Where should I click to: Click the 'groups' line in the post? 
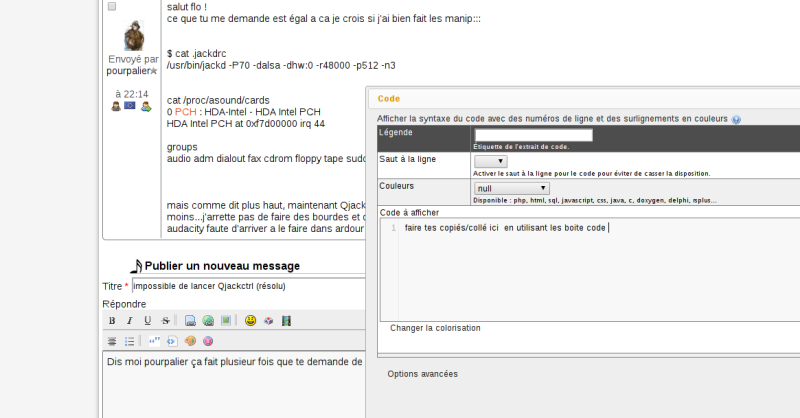click(x=182, y=147)
